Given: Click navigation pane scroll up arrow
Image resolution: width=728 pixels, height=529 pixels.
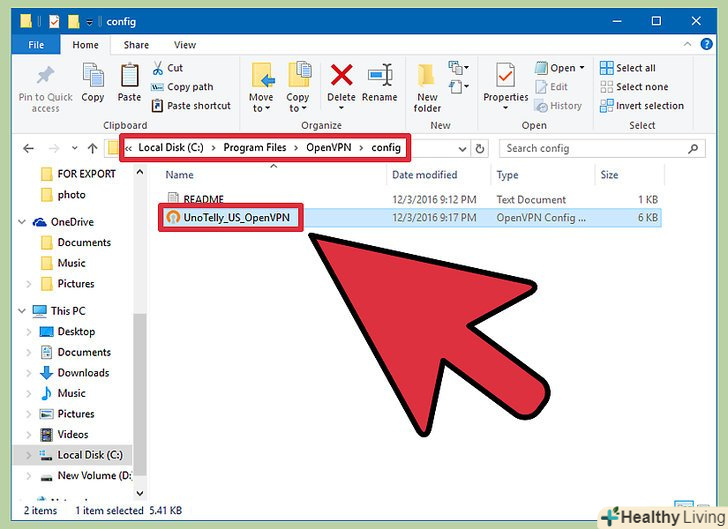Looking at the screenshot, I should point(140,172).
